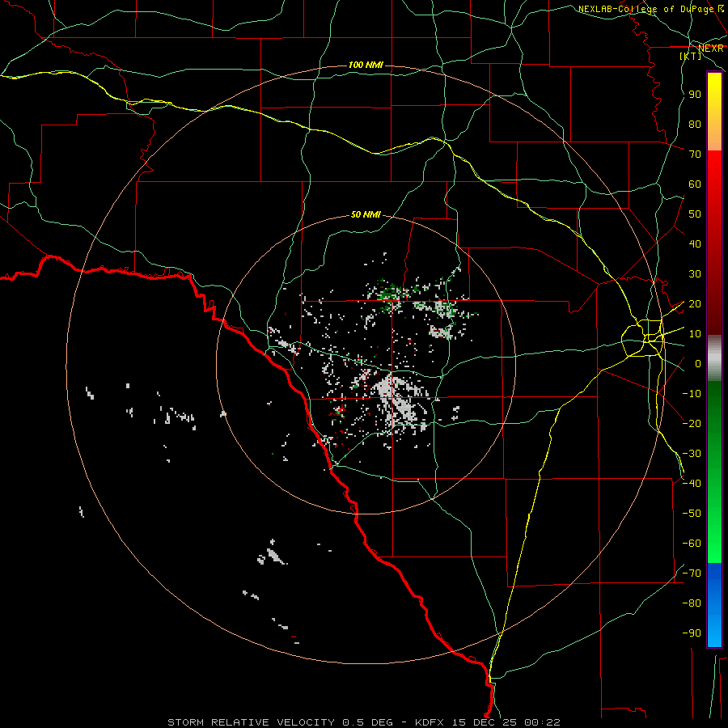Viewport: 728px width, 728px height.
Task: Click the gray zero-velocity color bar segment
Action: tap(714, 358)
